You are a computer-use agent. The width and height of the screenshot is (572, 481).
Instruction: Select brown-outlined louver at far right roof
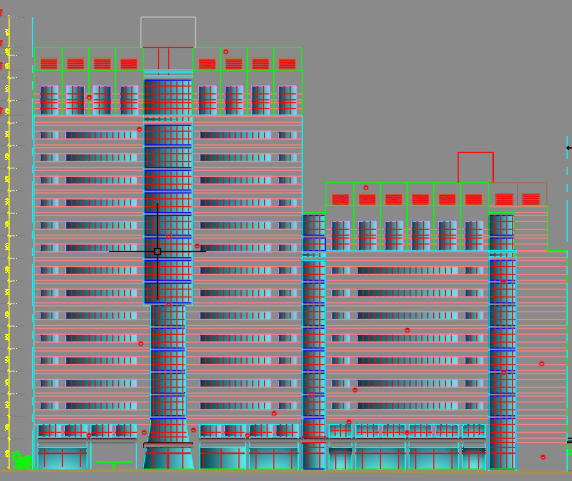[x=531, y=199]
